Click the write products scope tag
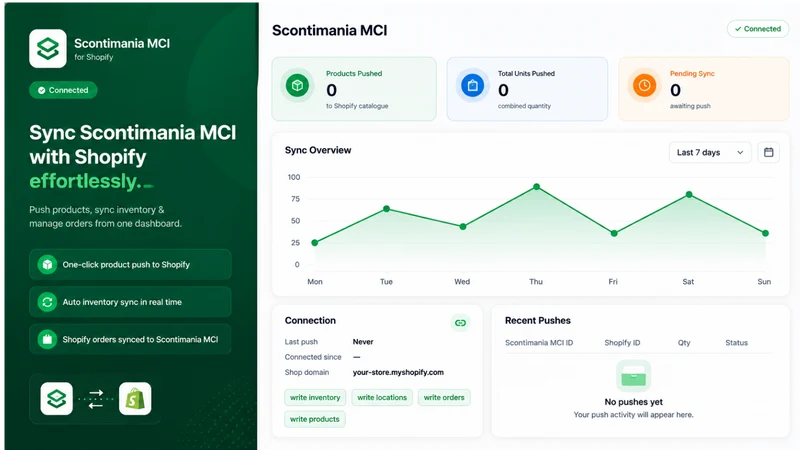Viewport: 800px width, 450px height. pyautogui.click(x=315, y=419)
